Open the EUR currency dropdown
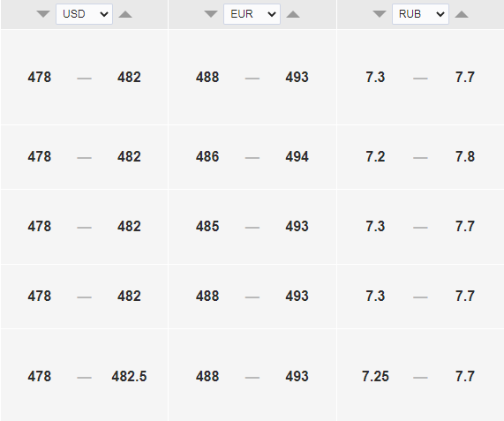Viewport: 504px width, 421px height. point(252,14)
